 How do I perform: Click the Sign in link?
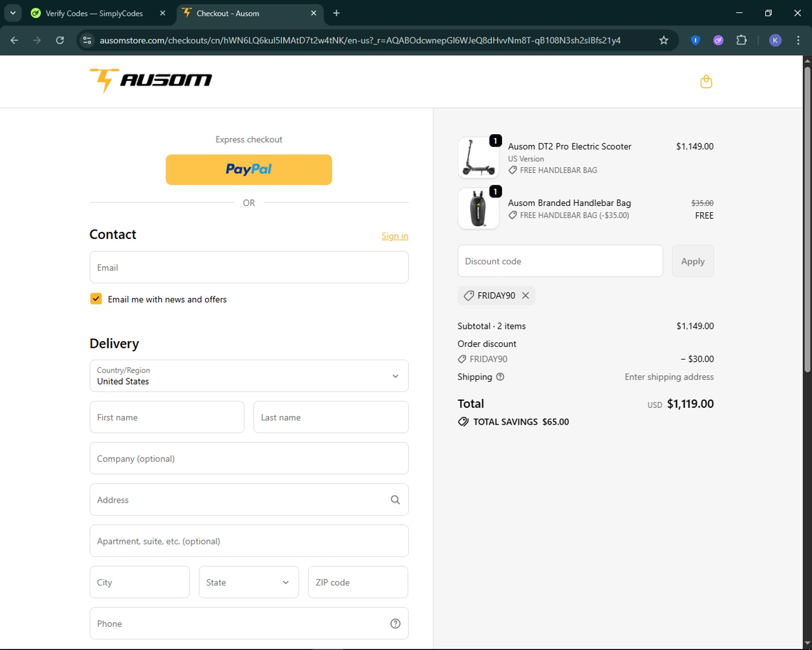click(x=395, y=236)
